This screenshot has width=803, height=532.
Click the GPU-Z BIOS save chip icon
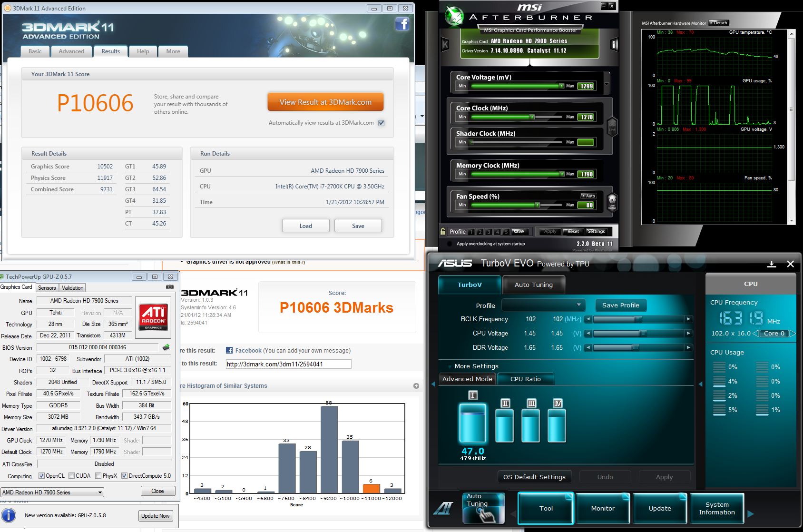(166, 347)
